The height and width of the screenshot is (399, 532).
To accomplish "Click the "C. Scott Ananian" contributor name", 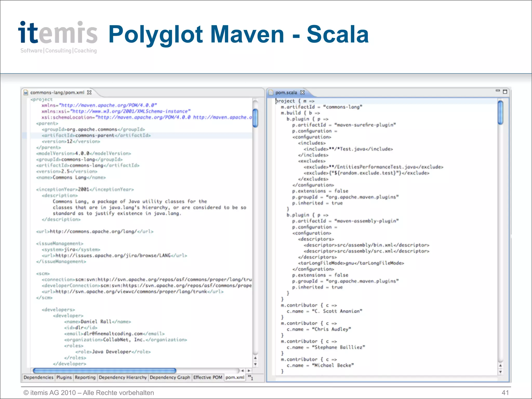I will (324, 311).
